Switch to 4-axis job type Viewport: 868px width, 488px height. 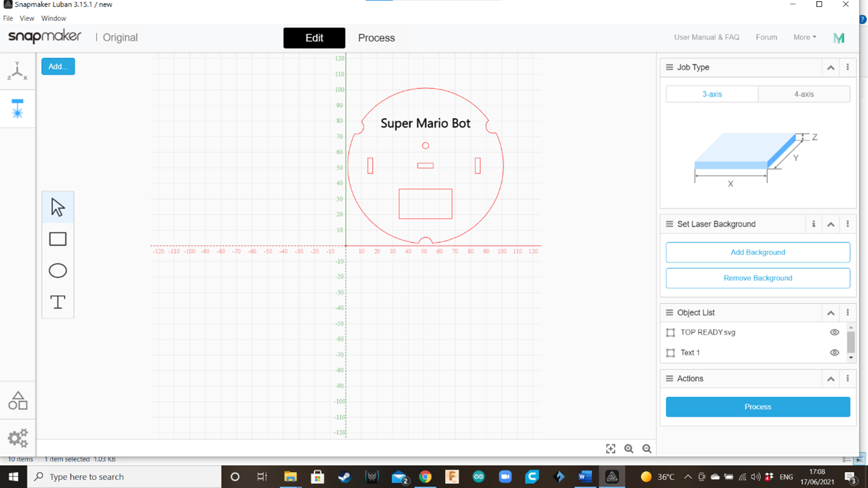coord(804,94)
